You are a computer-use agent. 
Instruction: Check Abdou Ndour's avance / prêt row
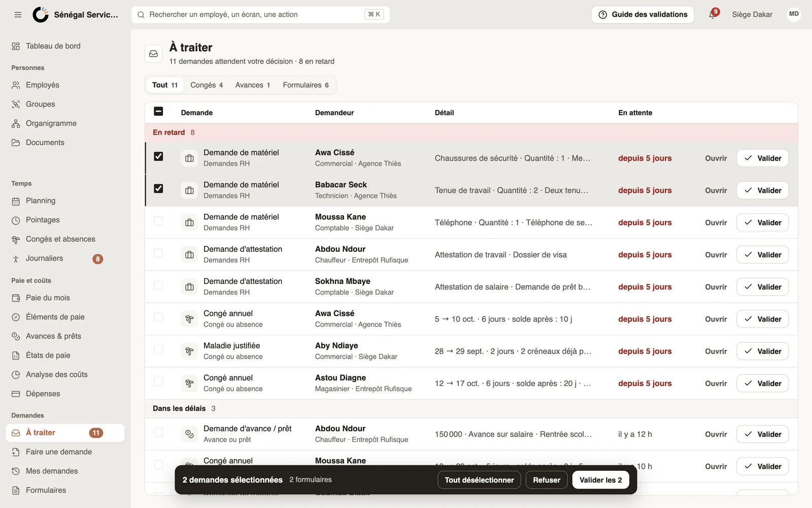pyautogui.click(x=158, y=432)
